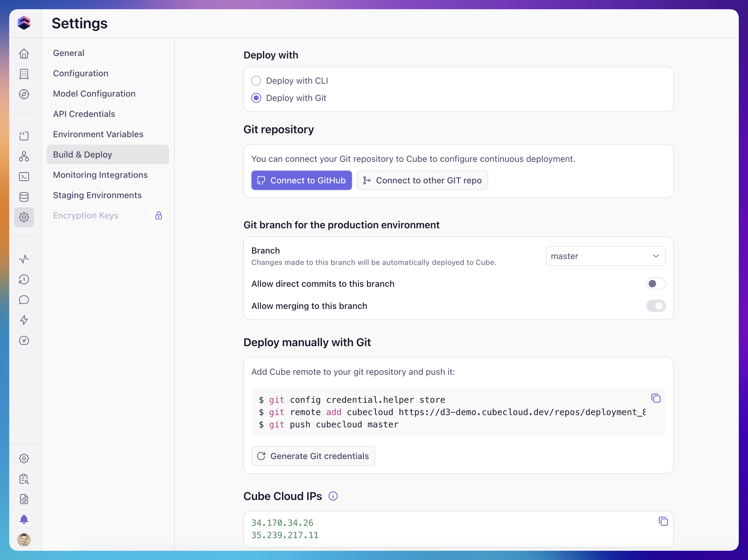Click the Cube logo icon
Image resolution: width=748 pixels, height=560 pixels.
[24, 23]
